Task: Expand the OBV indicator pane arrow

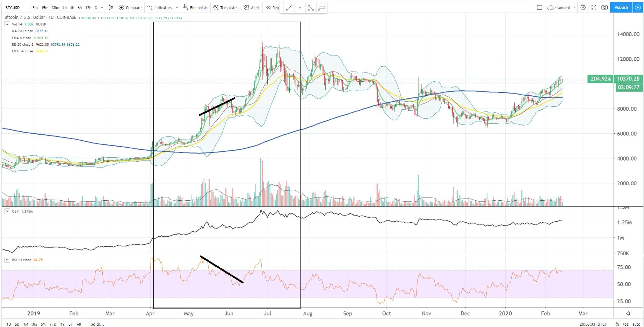Action: coord(7,211)
